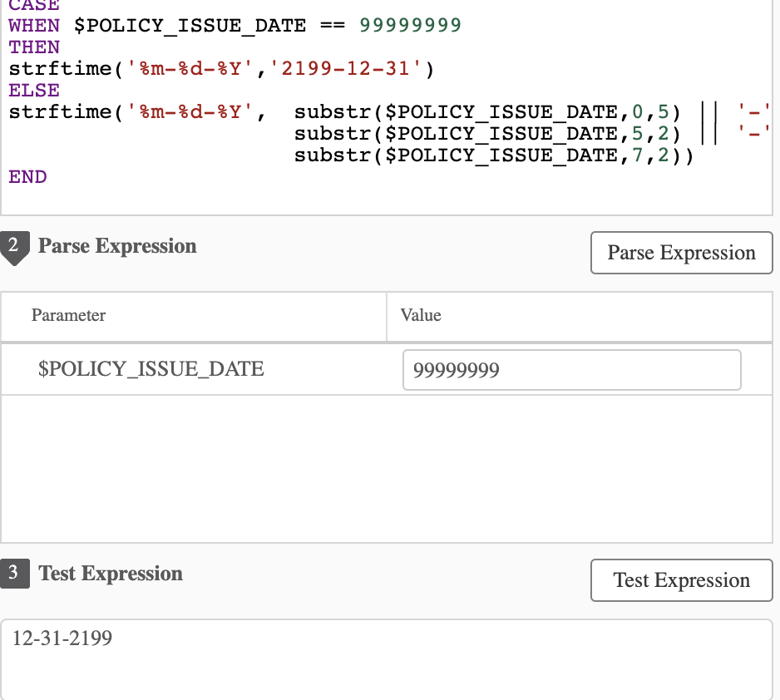Click the Parse Expression button
The image size is (780, 700).
pos(681,253)
